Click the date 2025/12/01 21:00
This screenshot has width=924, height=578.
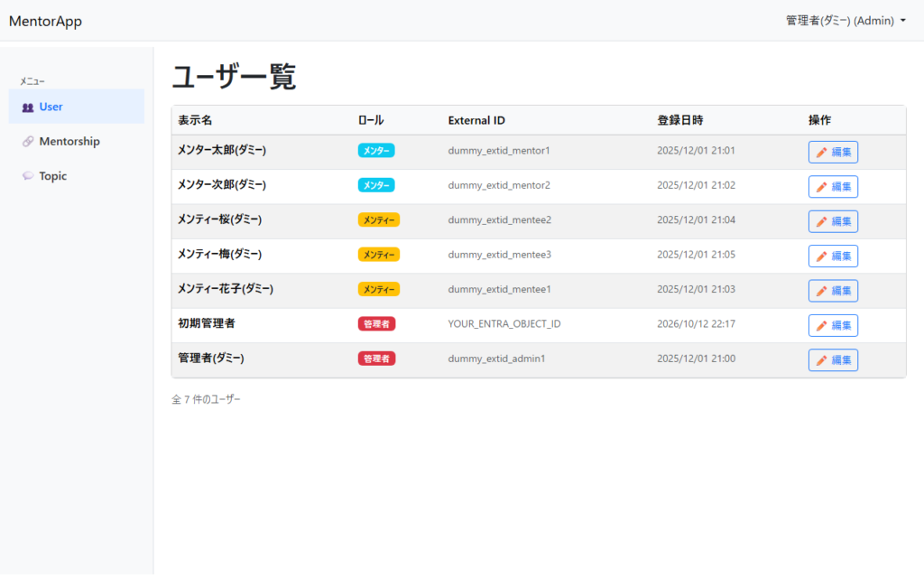[x=696, y=359]
